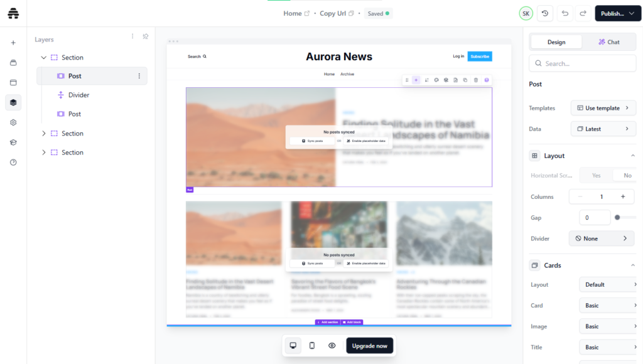
Task: Click the Subscribe button on the page
Action: (480, 56)
